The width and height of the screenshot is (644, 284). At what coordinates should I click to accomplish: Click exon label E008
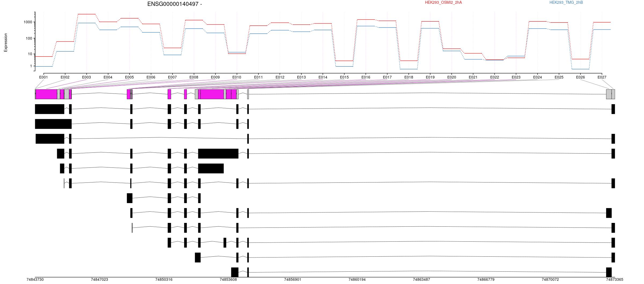194,77
